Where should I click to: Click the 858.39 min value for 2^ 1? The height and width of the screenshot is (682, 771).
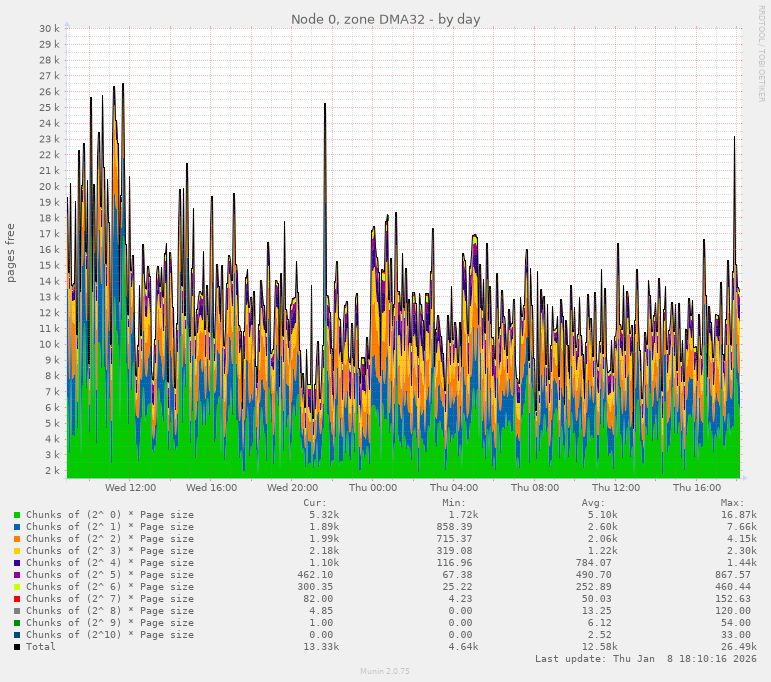(454, 527)
